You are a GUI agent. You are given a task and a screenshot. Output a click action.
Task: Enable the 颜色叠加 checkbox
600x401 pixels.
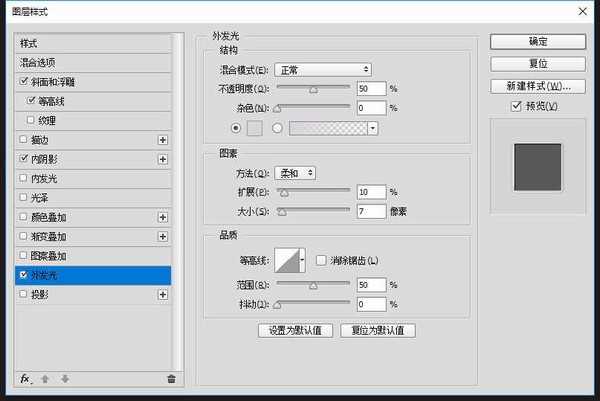(23, 217)
